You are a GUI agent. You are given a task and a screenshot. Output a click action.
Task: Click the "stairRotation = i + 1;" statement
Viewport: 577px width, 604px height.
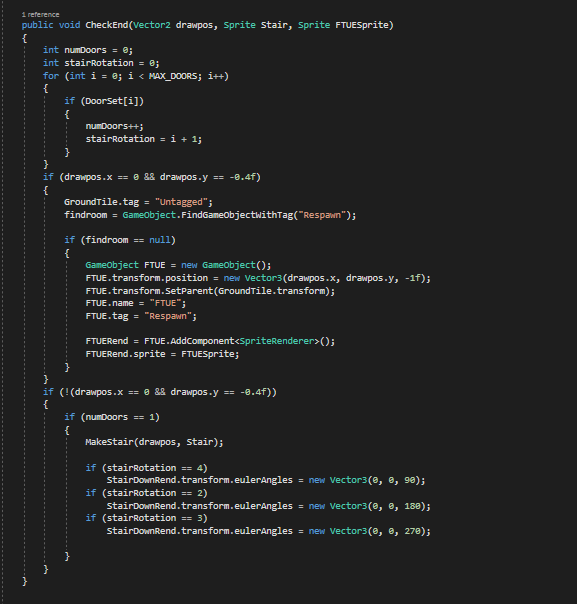click(144, 139)
